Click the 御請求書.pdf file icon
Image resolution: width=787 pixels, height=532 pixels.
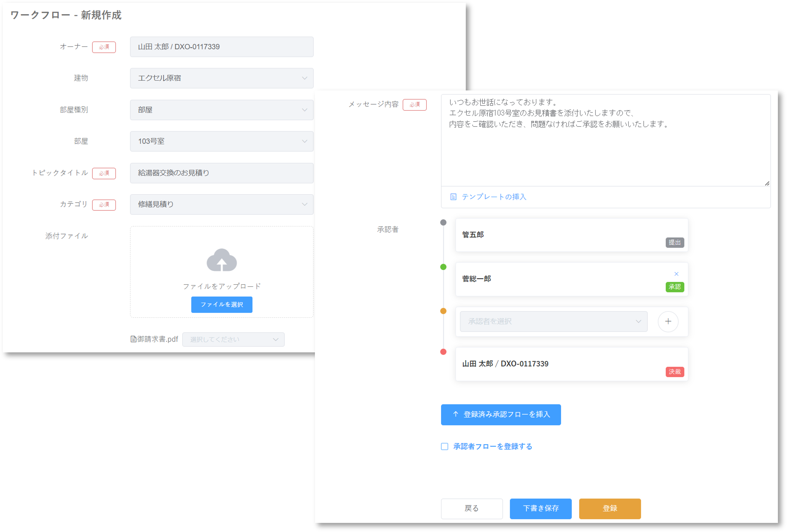[134, 339]
